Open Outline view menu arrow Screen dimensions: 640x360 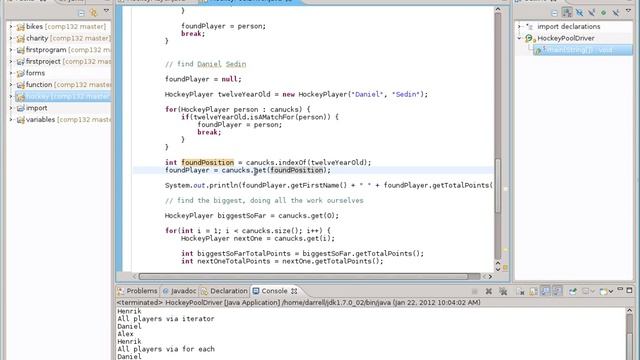click(x=628, y=10)
